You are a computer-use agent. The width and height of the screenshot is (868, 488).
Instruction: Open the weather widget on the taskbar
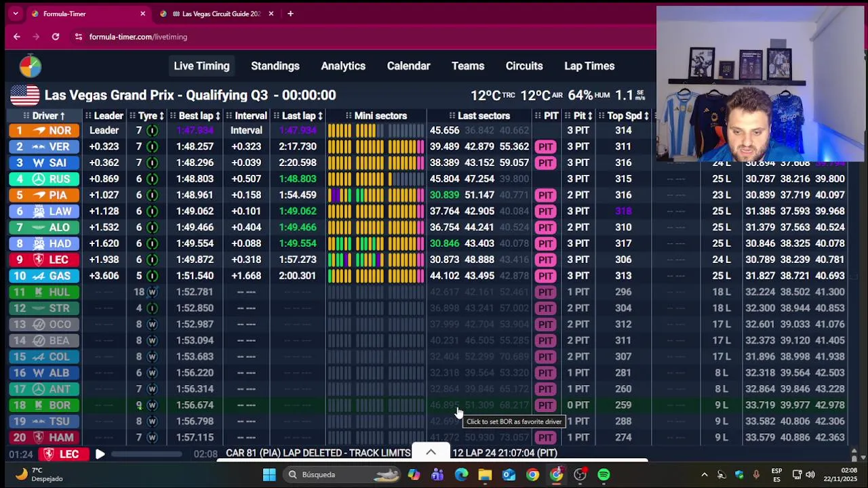point(39,474)
